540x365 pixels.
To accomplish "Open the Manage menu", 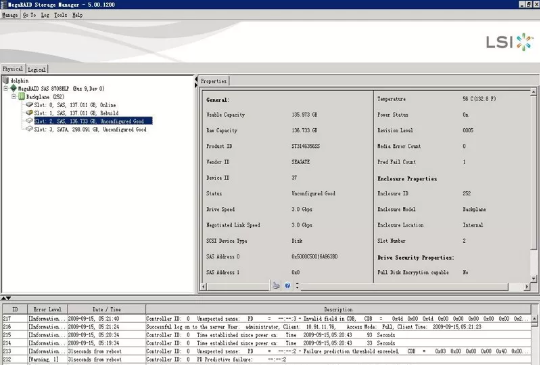I will click(10, 15).
